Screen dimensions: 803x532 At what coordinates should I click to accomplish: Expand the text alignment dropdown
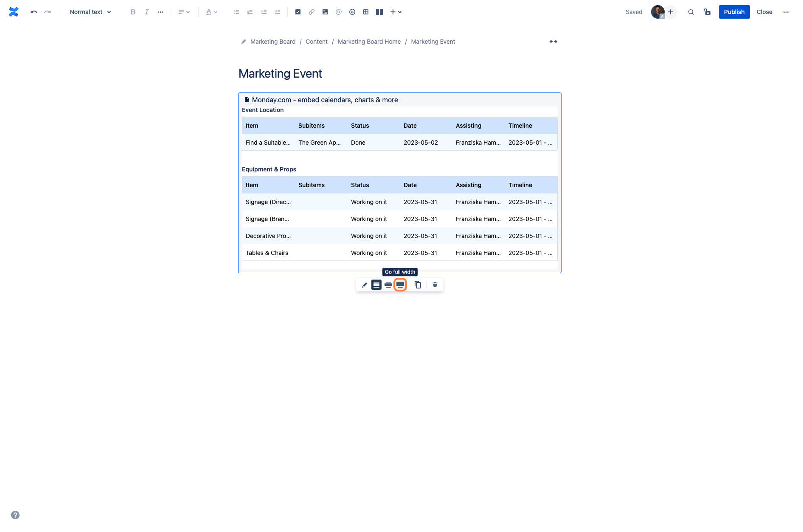[184, 12]
